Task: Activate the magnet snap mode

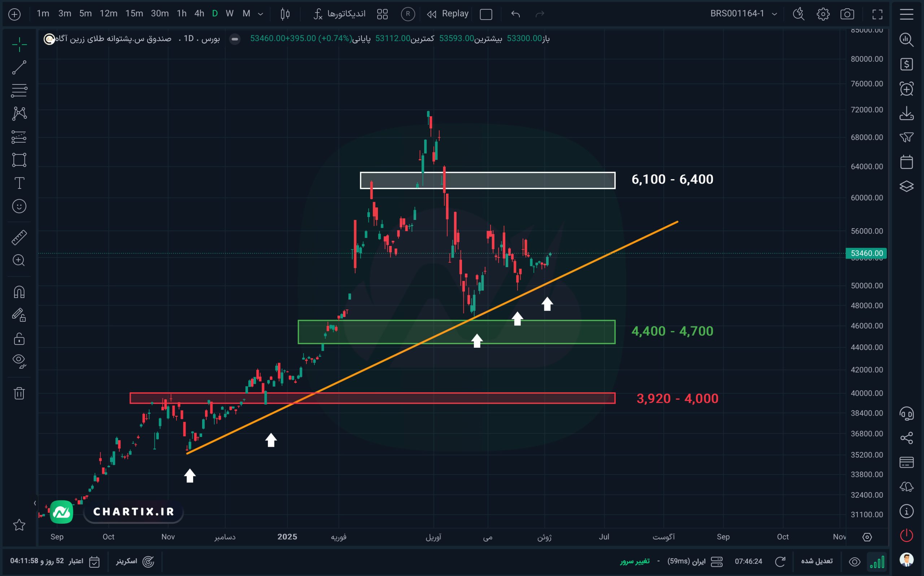Action: pyautogui.click(x=19, y=292)
